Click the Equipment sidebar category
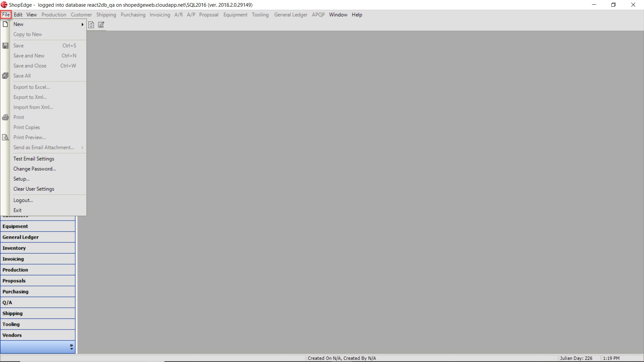This screenshot has height=362, width=644. point(38,226)
